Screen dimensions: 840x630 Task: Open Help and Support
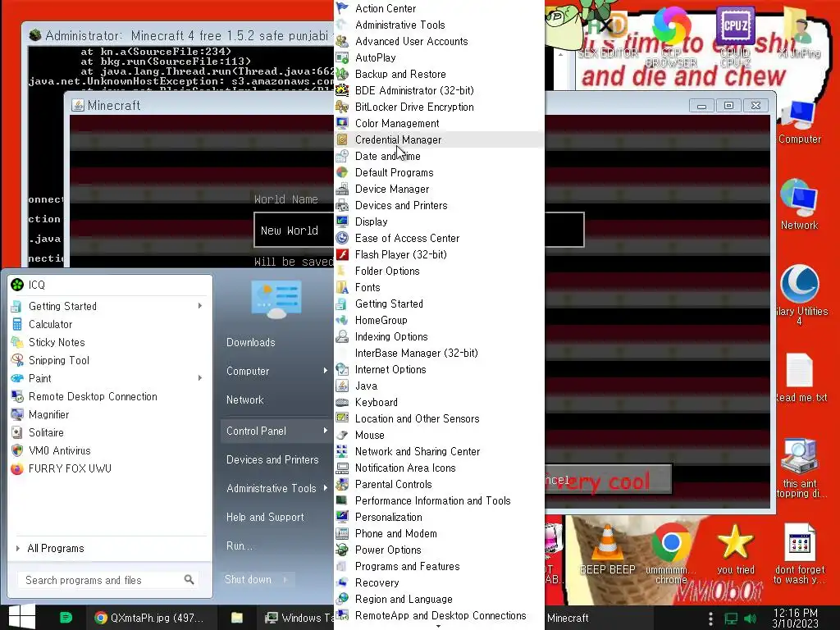coord(265,517)
